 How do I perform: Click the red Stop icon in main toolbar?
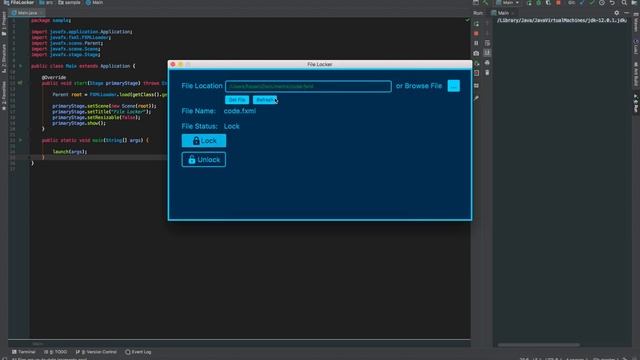tap(558, 2)
